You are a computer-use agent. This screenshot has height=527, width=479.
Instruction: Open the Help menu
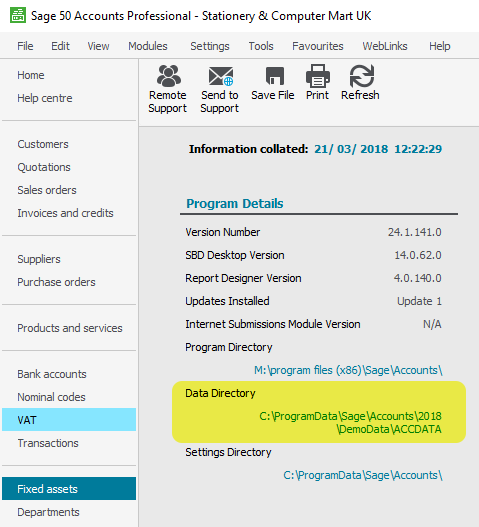(x=440, y=46)
